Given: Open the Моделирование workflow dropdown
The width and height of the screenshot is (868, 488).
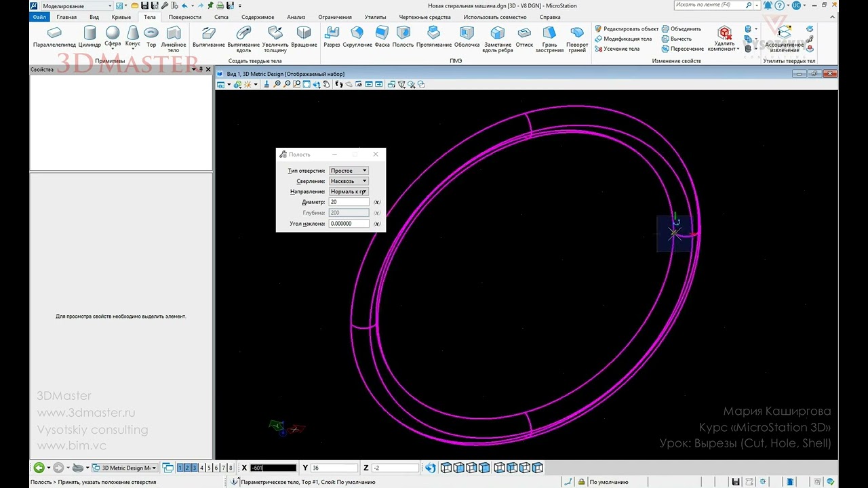Looking at the screenshot, I should 77,6.
